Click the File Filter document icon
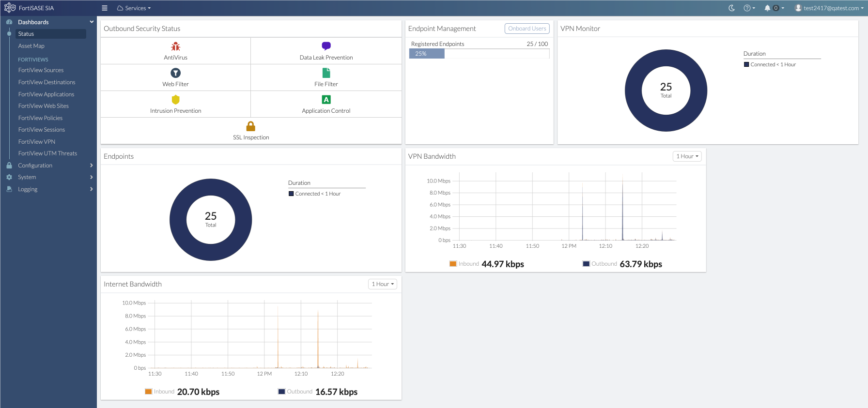Viewport: 868px width, 408px height. pyautogui.click(x=326, y=73)
